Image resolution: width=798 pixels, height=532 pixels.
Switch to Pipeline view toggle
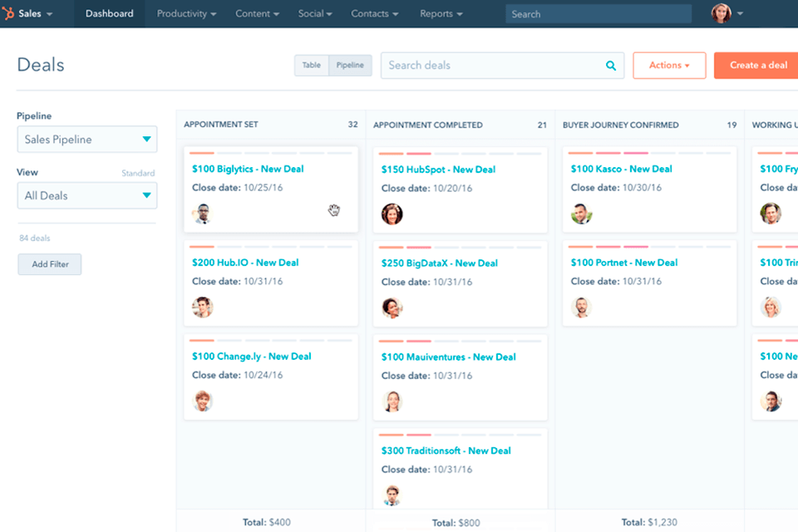point(350,65)
